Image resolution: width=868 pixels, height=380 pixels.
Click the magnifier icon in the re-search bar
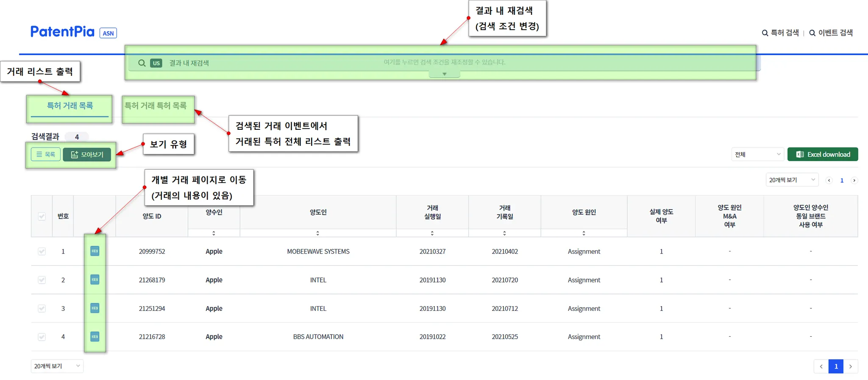click(x=142, y=63)
